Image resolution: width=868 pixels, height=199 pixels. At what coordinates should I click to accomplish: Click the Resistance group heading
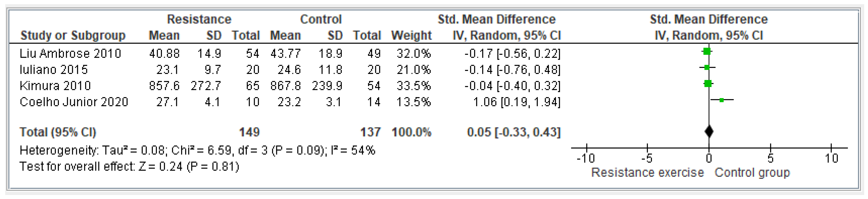pyautogui.click(x=199, y=19)
